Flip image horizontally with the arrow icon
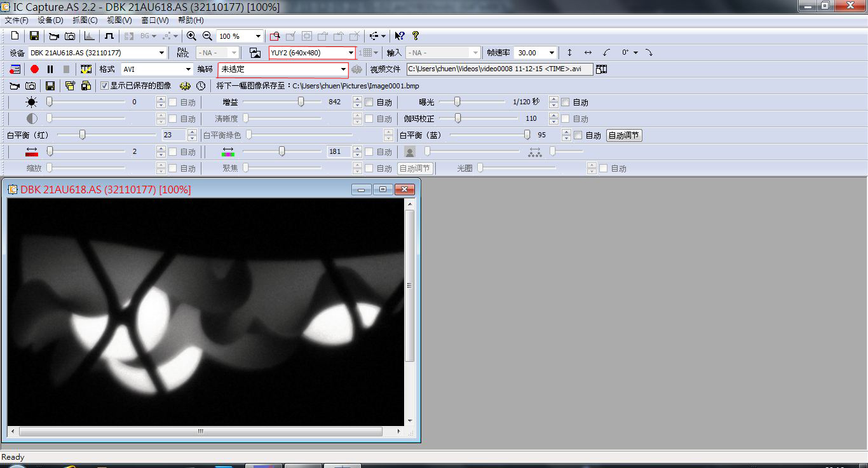 point(588,53)
